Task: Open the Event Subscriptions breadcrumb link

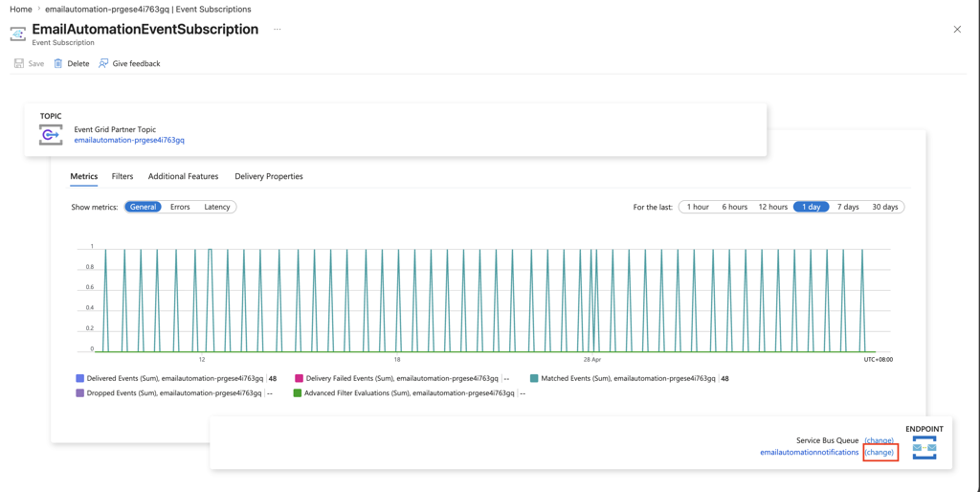Action: 148,10
